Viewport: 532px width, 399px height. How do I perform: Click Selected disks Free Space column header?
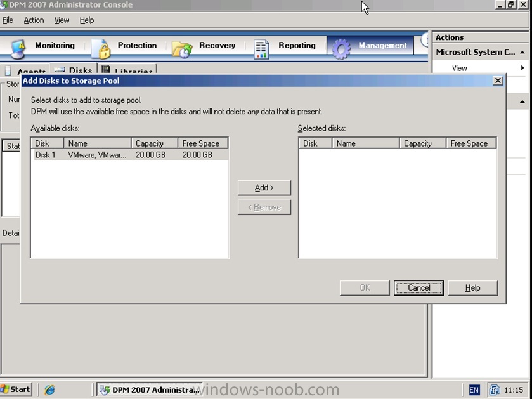pyautogui.click(x=471, y=143)
